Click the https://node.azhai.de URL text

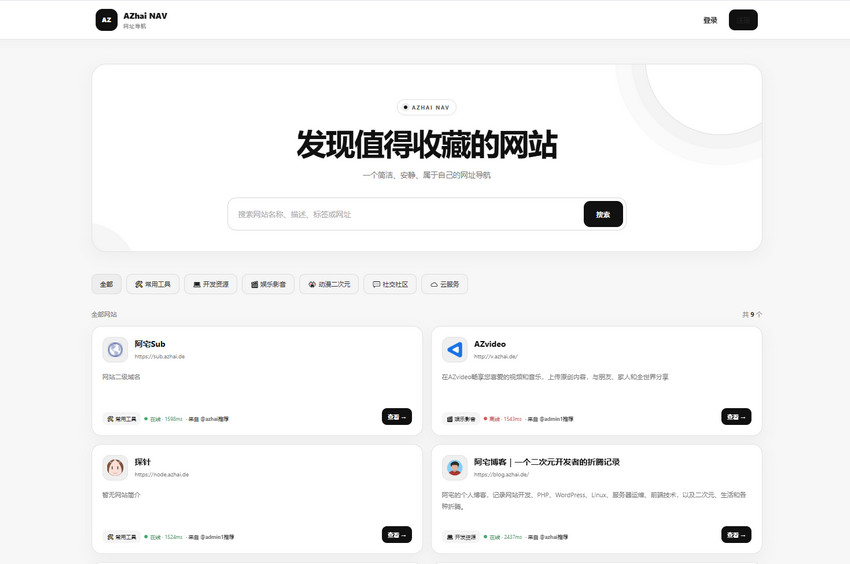(x=162, y=475)
